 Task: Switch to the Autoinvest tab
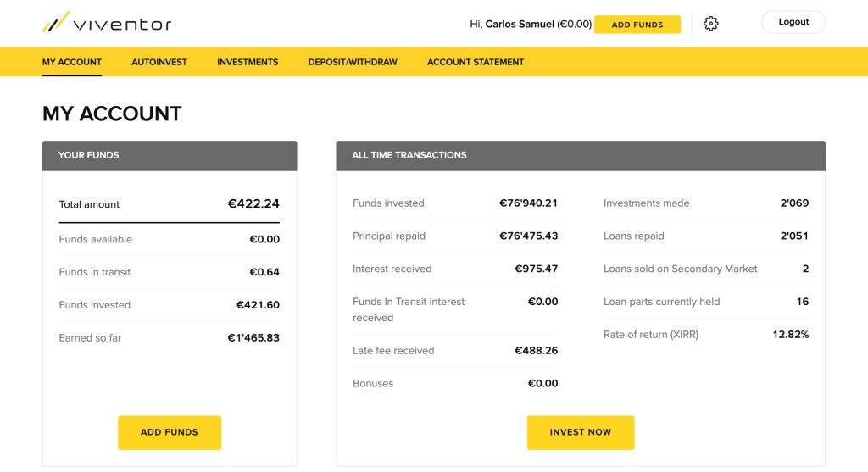(x=159, y=62)
